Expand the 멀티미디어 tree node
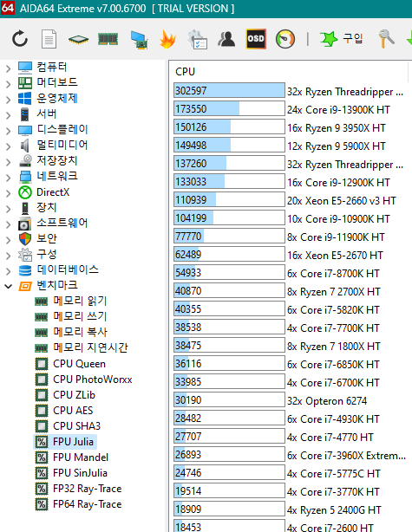This screenshot has width=412, height=532. pos(8,146)
